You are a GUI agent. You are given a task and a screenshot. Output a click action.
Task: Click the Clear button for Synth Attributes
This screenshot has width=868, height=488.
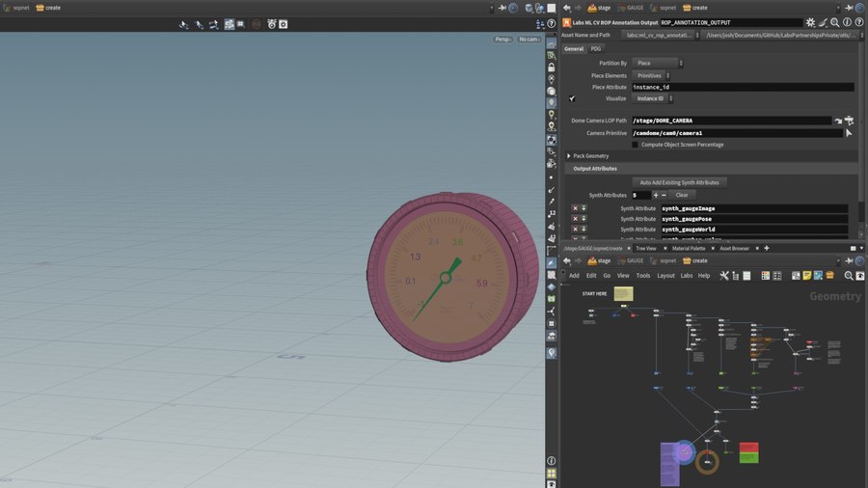(681, 195)
